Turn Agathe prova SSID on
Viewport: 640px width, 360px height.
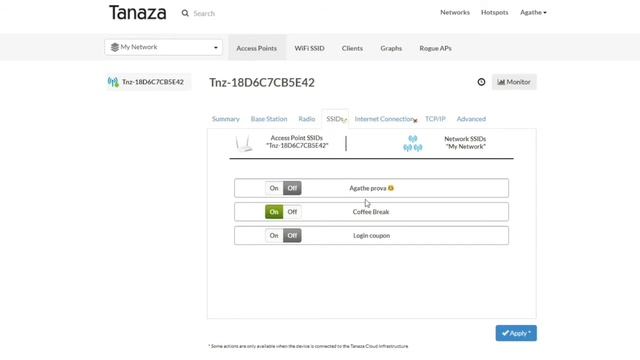pos(274,188)
